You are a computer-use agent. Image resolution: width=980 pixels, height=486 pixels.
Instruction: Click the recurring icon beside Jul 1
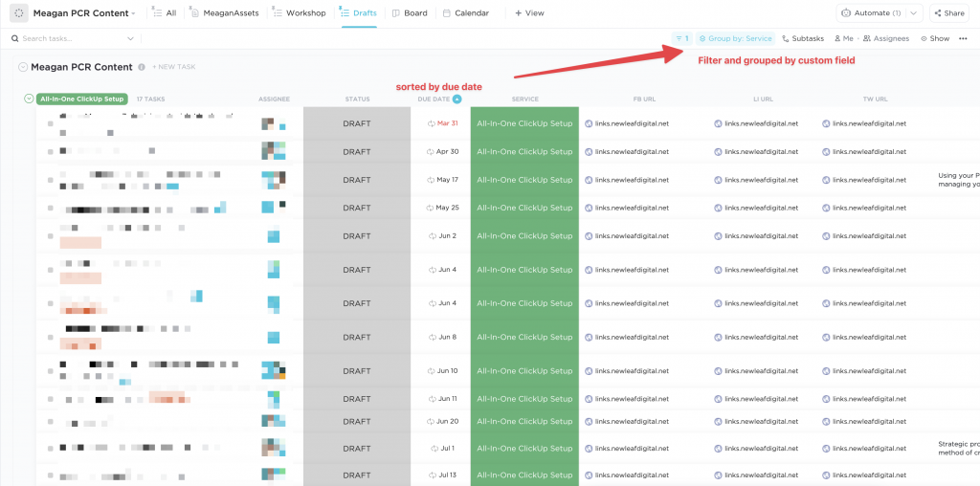[x=434, y=449]
